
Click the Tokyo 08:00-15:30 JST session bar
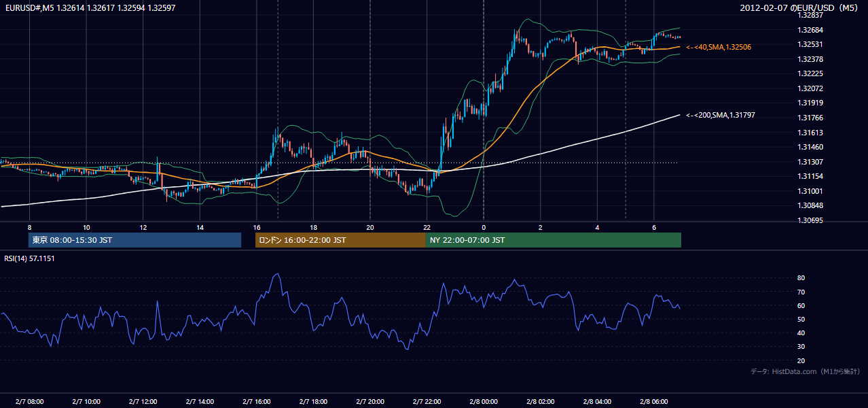135,240
